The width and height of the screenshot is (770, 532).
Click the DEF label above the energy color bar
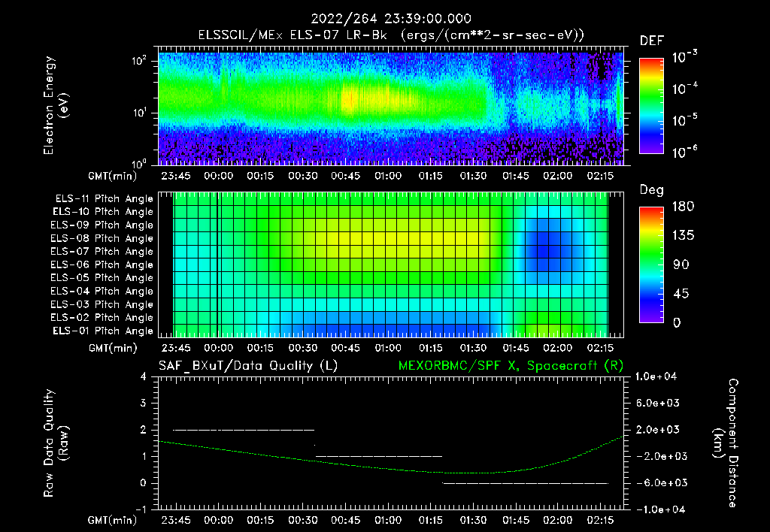pos(651,41)
